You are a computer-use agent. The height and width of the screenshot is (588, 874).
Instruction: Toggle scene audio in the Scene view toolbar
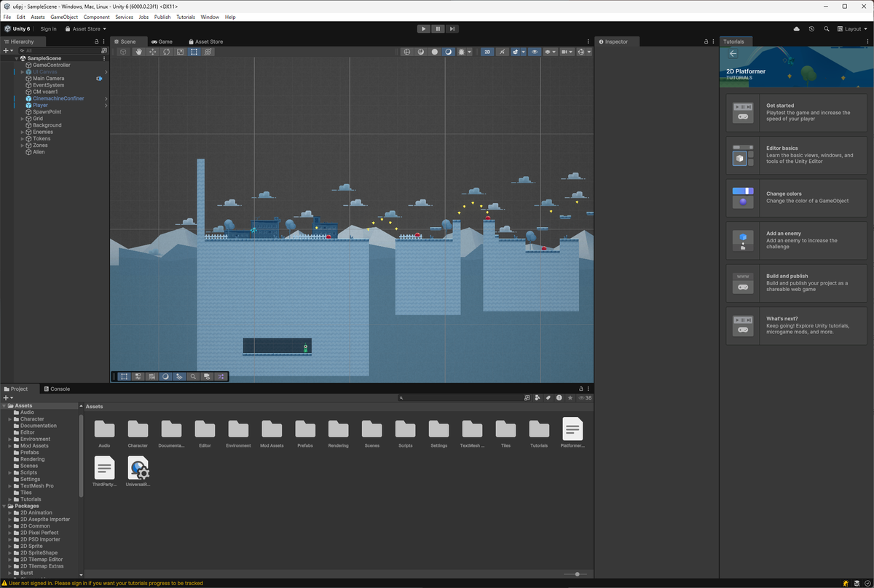coord(503,52)
